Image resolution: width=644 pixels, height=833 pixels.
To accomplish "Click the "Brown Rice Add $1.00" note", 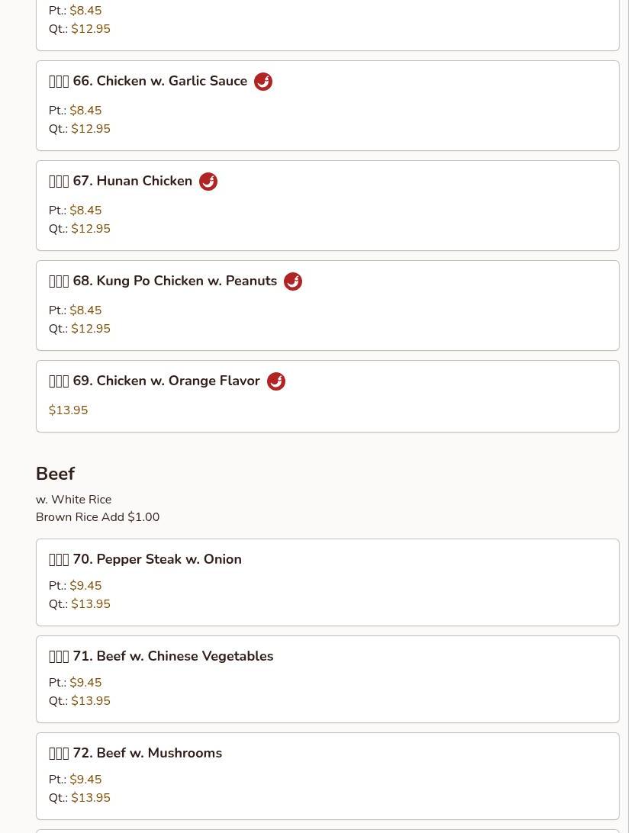I will [x=98, y=517].
